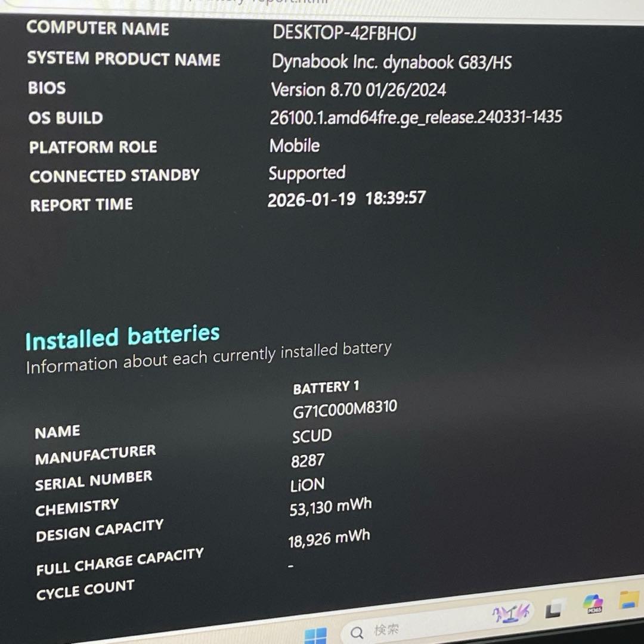Click the manufacturer value SCUD
This screenshot has height=644, width=644.
click(312, 436)
